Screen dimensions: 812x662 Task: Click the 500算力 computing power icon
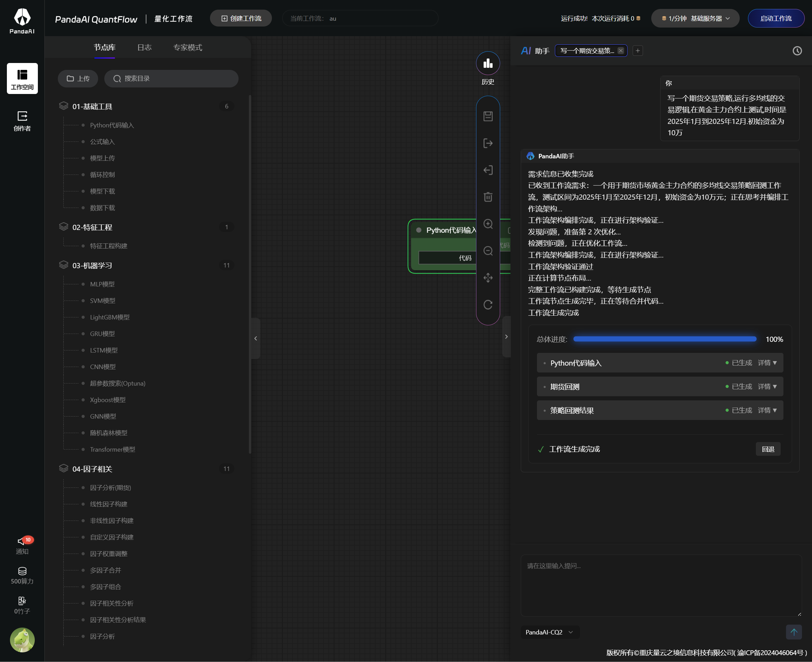coord(22,576)
